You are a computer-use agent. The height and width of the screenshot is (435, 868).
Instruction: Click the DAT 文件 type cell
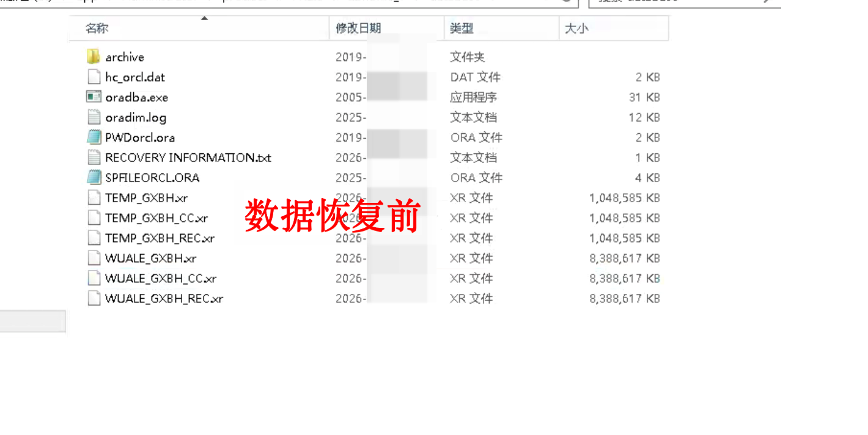(x=476, y=77)
